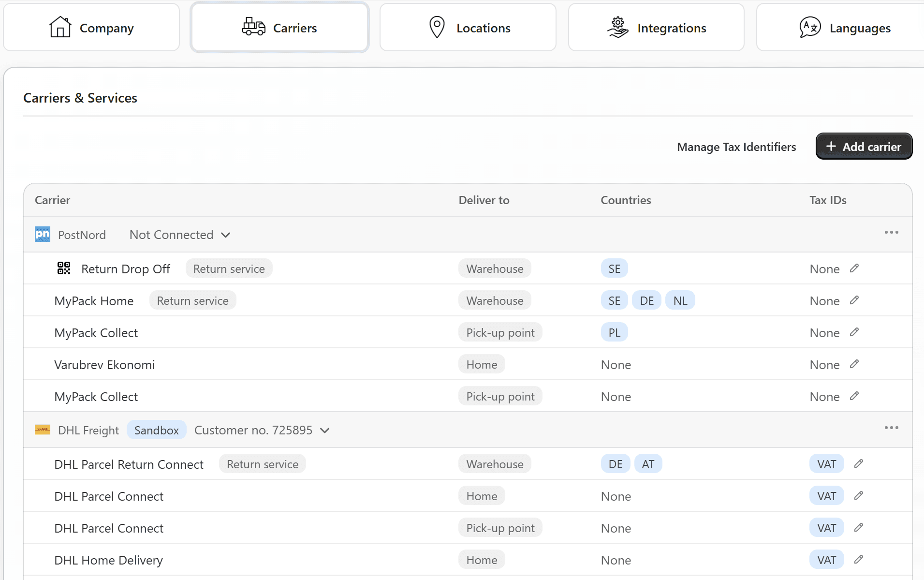Click the Languages translation icon

point(810,27)
